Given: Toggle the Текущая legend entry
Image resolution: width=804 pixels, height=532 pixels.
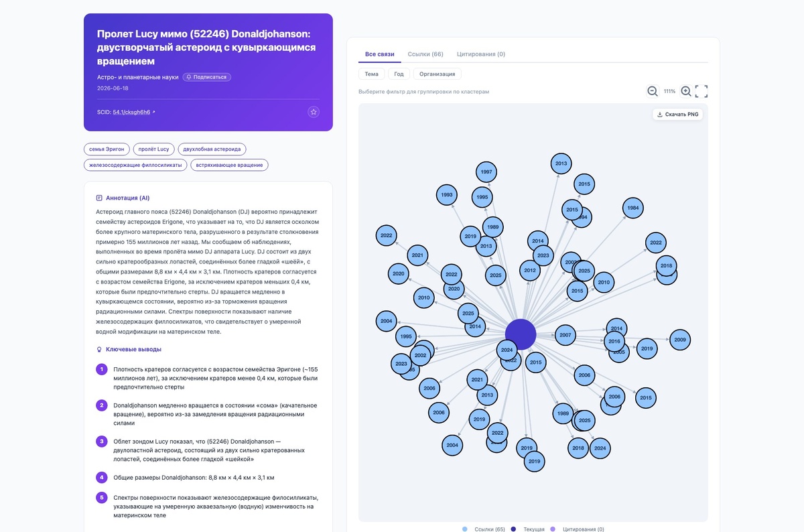Looking at the screenshot, I should coord(529,529).
